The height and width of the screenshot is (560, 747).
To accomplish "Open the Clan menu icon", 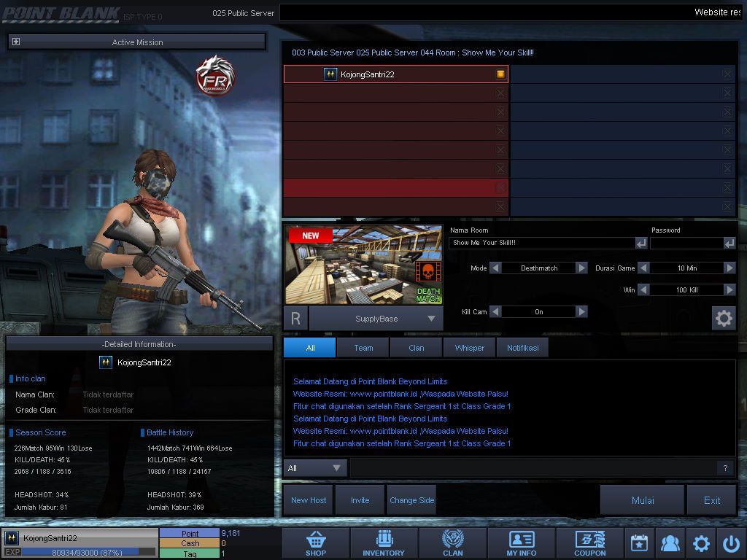I will pos(452,543).
